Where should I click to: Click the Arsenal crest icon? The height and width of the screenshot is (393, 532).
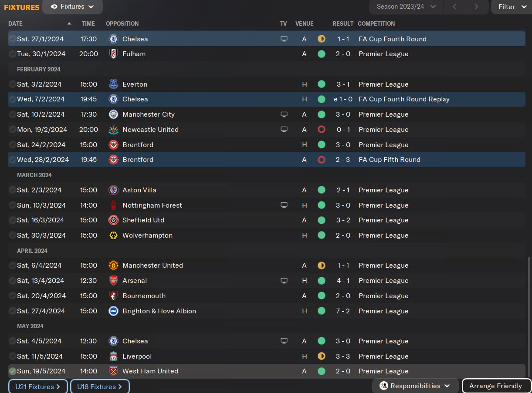point(113,281)
